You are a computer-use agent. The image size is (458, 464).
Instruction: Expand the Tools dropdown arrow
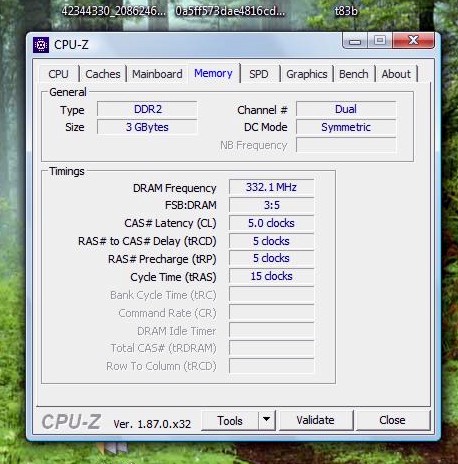tap(267, 420)
